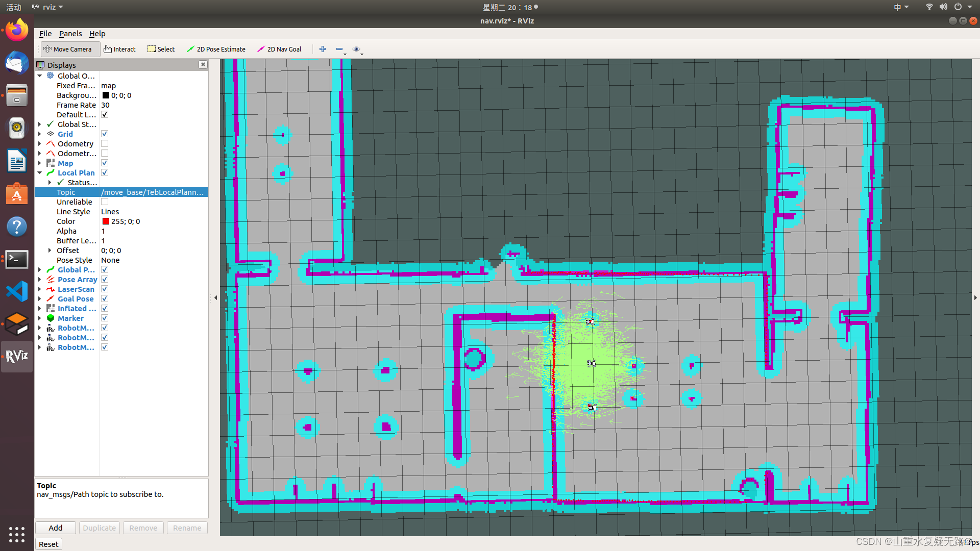Click the Local Plan path icon
980x551 pixels.
tap(51, 172)
